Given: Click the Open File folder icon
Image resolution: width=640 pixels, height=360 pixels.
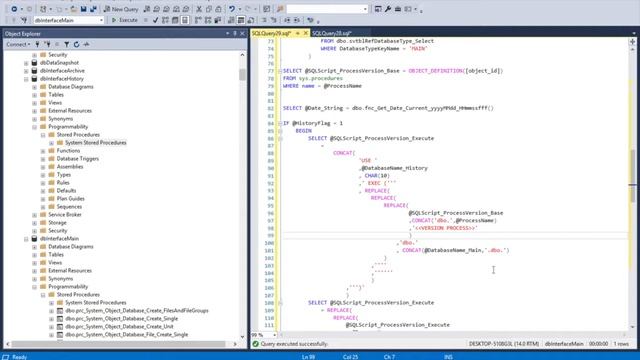Looking at the screenshot, I should [x=74, y=9].
